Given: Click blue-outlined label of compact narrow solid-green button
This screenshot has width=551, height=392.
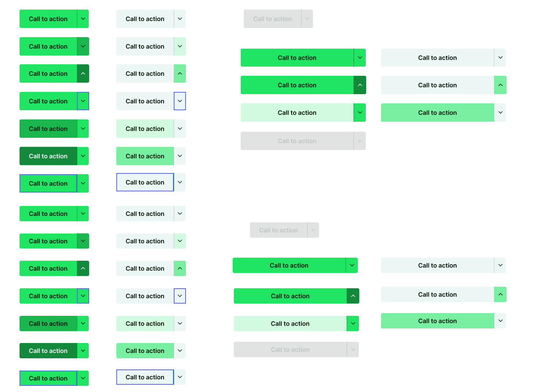Looking at the screenshot, I should 48,378.
